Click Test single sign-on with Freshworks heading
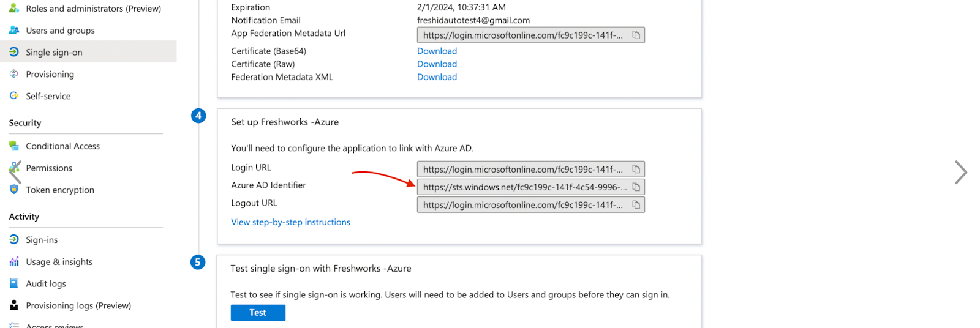The width and height of the screenshot is (980, 328). coord(321,269)
